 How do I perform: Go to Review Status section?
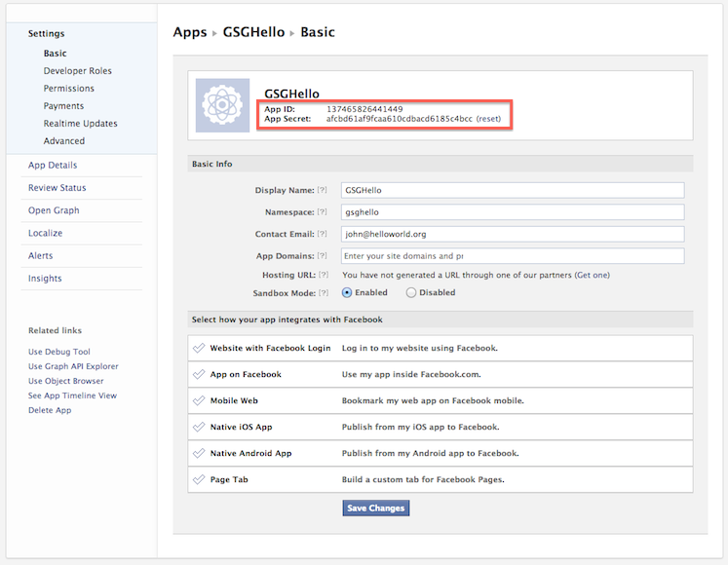(57, 188)
